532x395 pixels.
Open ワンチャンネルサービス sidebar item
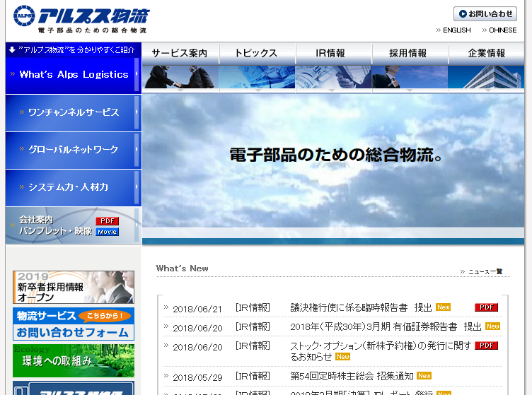74,113
